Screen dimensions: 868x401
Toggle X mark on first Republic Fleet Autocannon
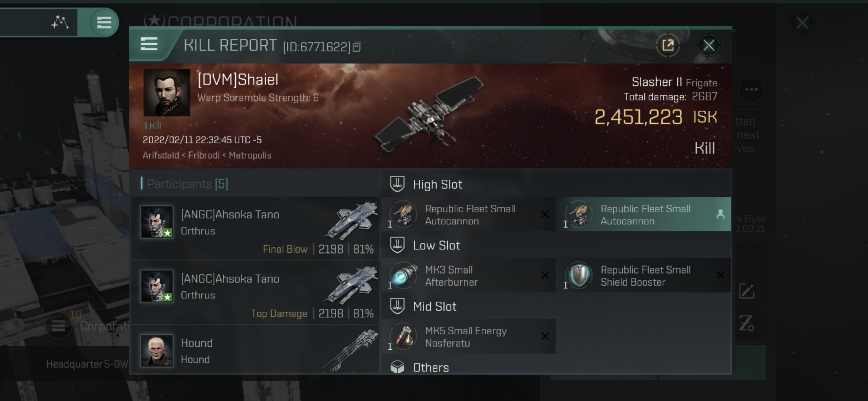(545, 214)
